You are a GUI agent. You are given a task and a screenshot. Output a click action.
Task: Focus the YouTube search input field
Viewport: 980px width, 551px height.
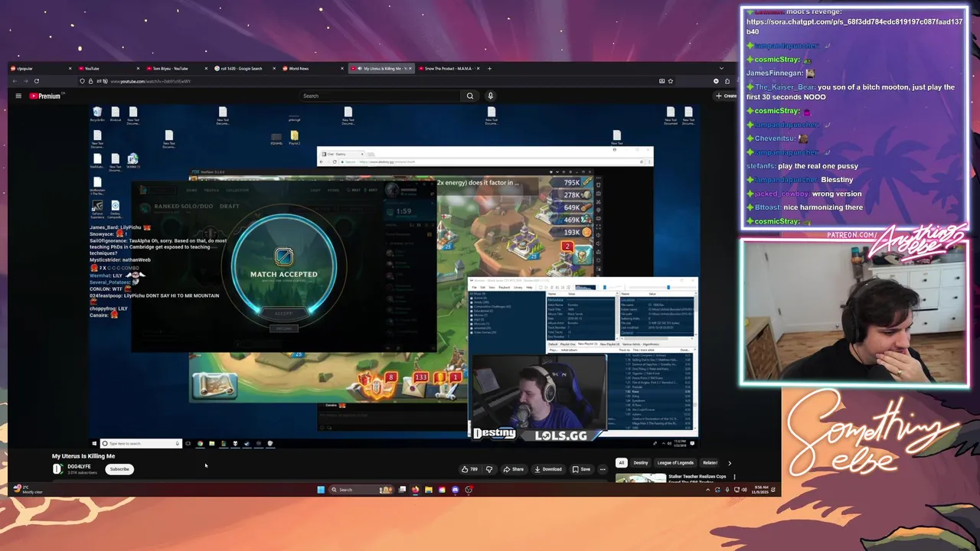(381, 96)
